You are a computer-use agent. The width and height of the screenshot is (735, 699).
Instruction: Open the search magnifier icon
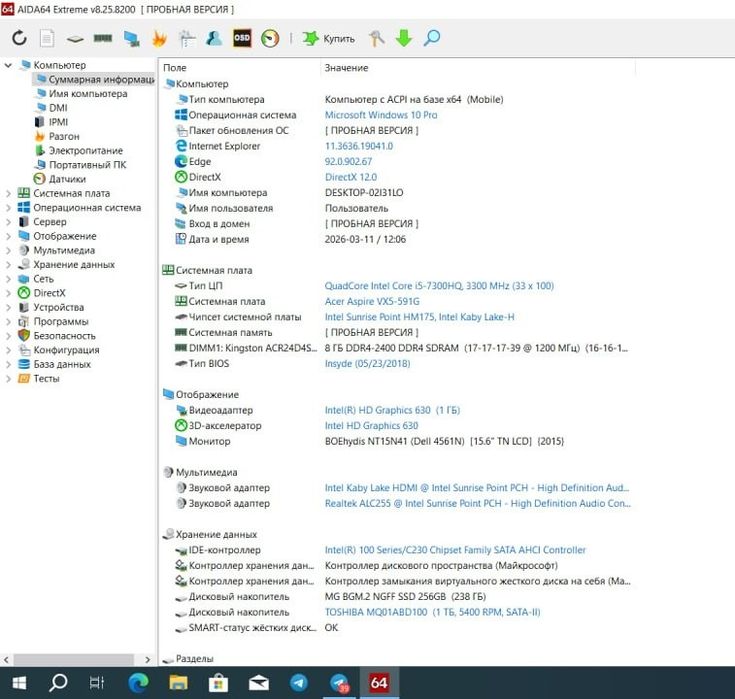click(x=432, y=38)
